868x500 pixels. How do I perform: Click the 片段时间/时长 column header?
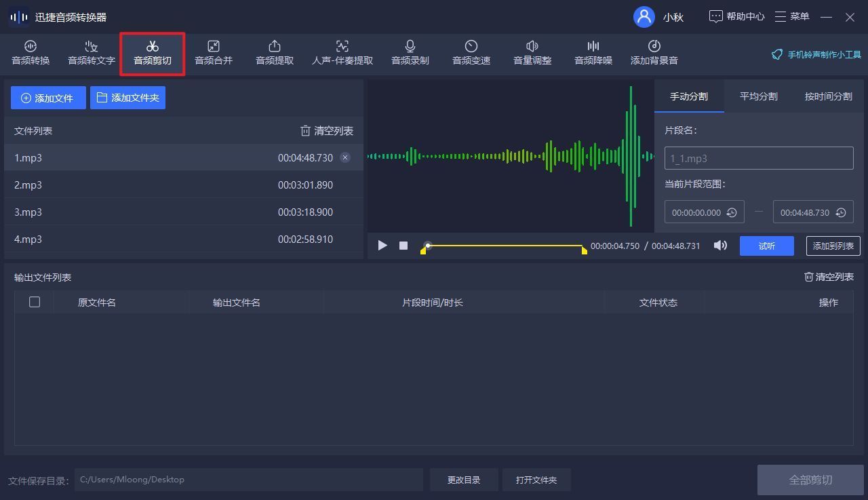coord(433,303)
